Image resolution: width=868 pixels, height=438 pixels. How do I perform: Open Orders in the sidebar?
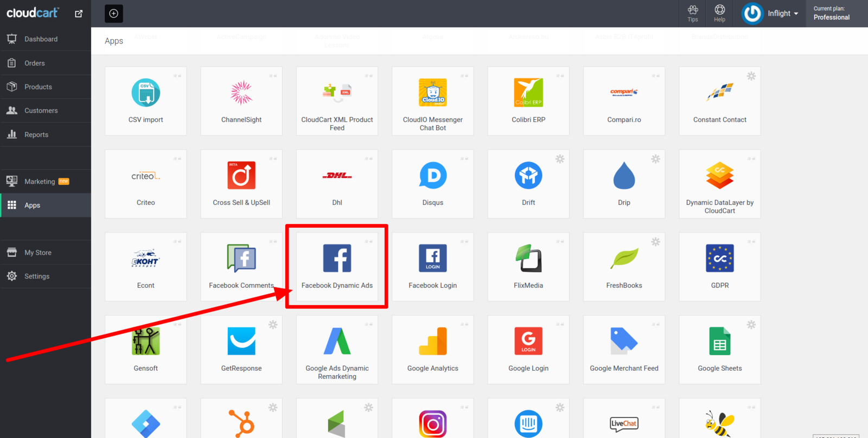point(46,63)
